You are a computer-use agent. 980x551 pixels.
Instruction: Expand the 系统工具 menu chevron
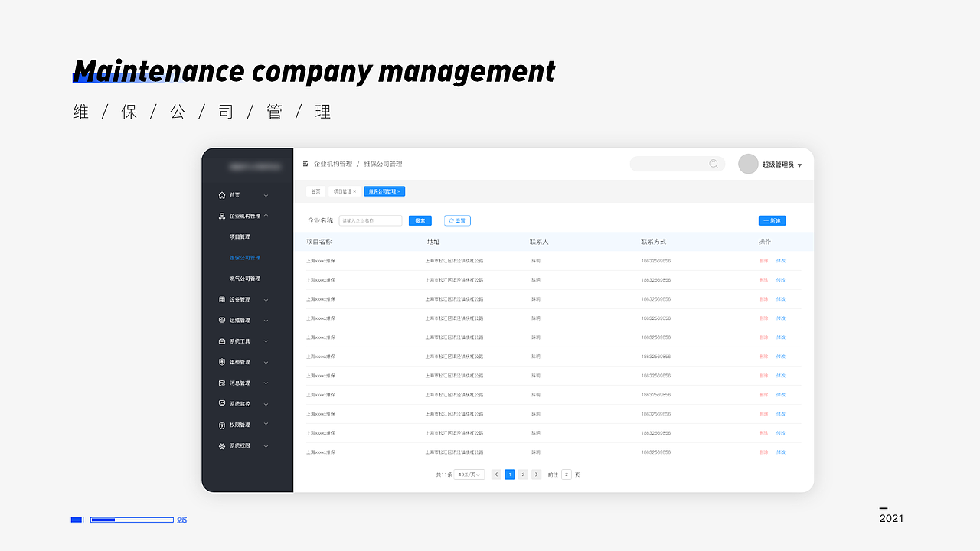pyautogui.click(x=266, y=341)
